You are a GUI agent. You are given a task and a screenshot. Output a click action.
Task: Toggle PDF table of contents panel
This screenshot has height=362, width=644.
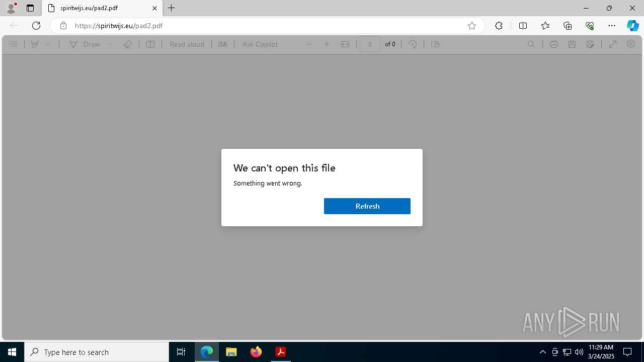tap(14, 44)
